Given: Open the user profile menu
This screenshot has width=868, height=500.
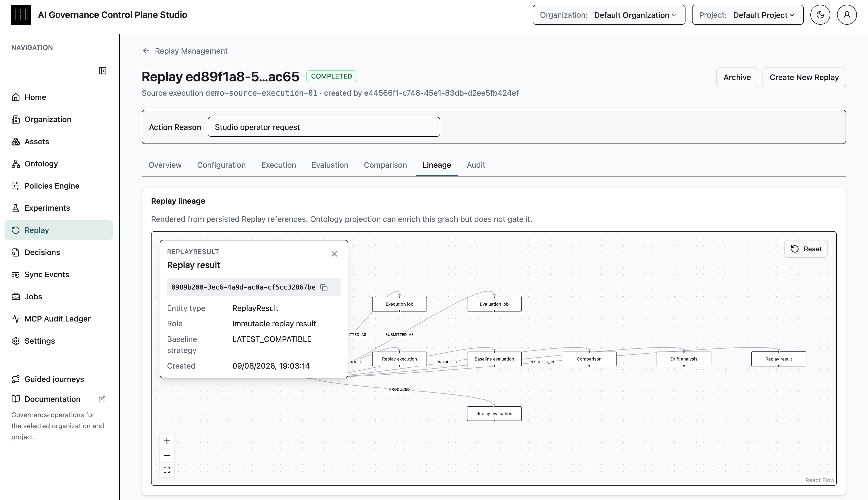Looking at the screenshot, I should point(847,15).
